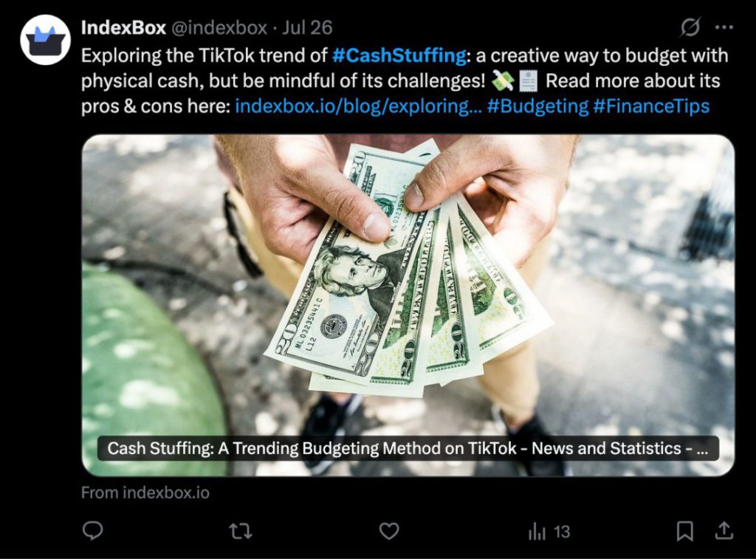
Task: Open the reply comment icon
Action: coord(92,530)
